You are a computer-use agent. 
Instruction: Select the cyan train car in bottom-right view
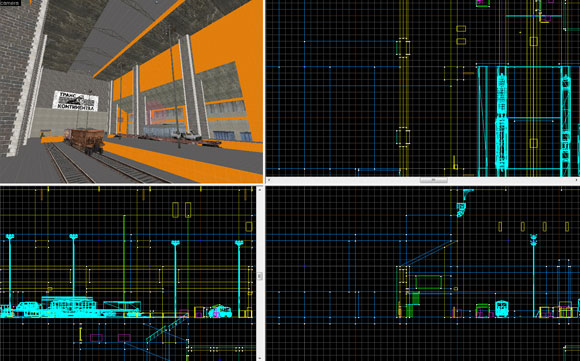(502, 308)
